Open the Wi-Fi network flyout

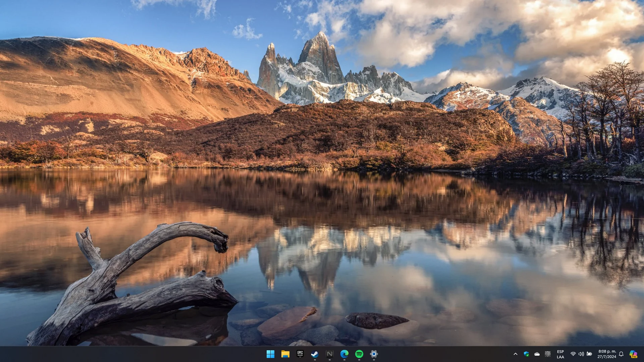pyautogui.click(x=573, y=354)
